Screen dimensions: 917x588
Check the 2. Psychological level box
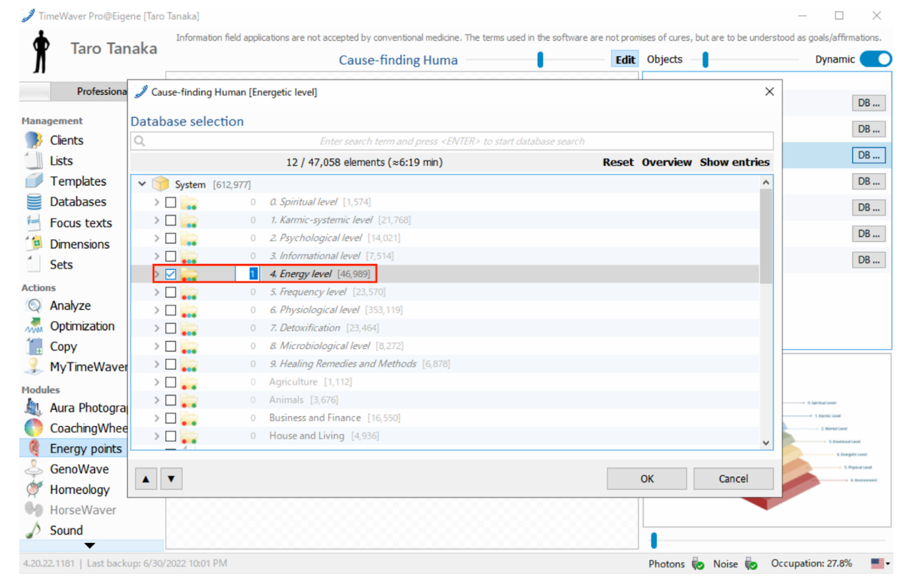point(171,238)
